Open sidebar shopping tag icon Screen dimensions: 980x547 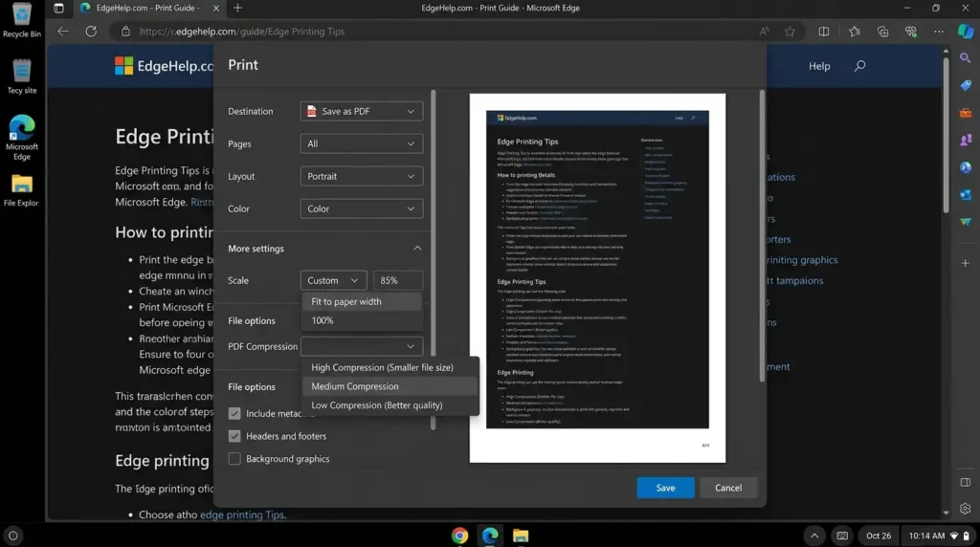pos(966,85)
